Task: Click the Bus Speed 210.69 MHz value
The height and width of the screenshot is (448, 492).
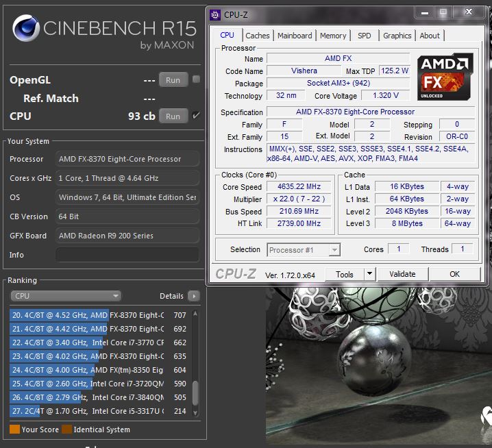Action: [299, 211]
